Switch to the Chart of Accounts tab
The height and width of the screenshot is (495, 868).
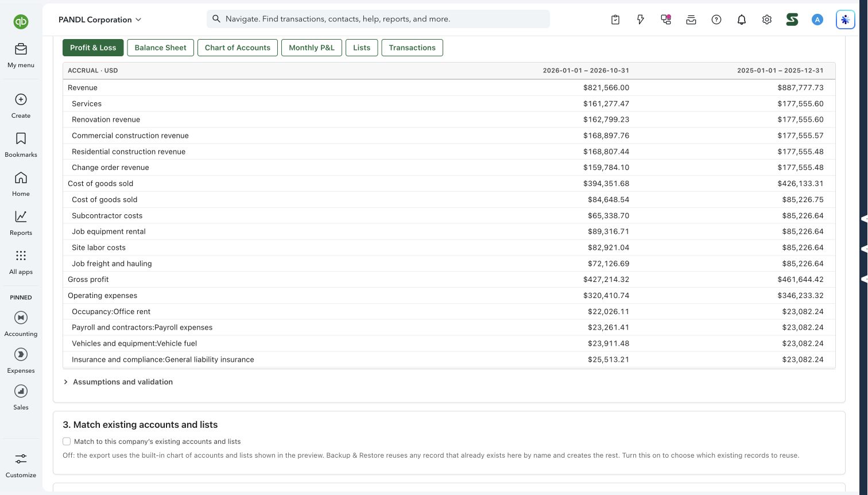tap(238, 48)
